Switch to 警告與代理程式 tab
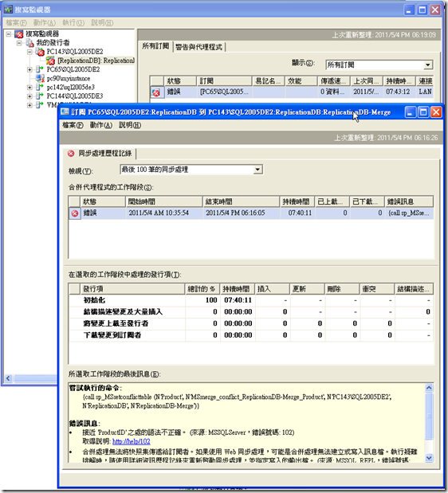This screenshot has height=493, width=448. [x=198, y=47]
